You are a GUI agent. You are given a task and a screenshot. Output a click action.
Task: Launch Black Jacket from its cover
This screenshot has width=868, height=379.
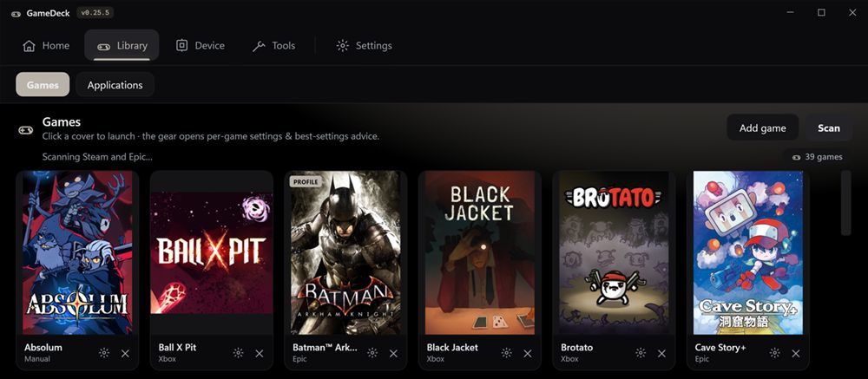click(x=480, y=253)
